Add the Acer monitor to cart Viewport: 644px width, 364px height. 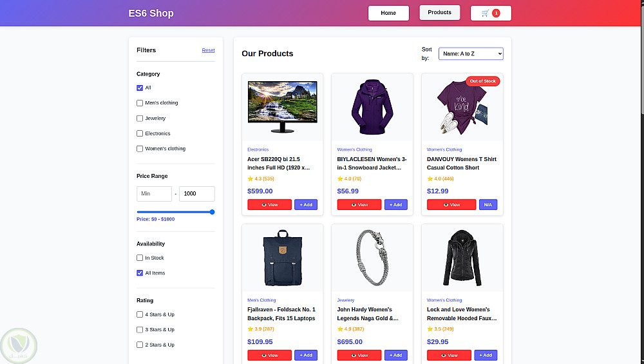point(306,205)
